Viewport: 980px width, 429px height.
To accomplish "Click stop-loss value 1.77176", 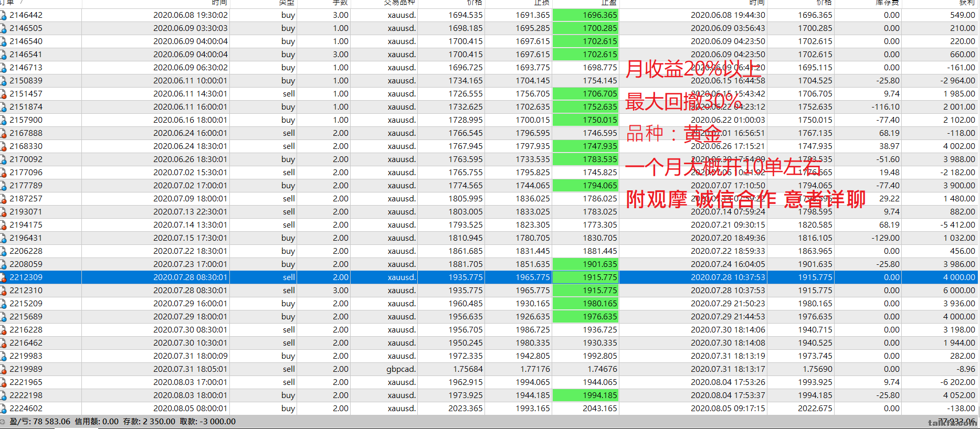I will pos(535,369).
